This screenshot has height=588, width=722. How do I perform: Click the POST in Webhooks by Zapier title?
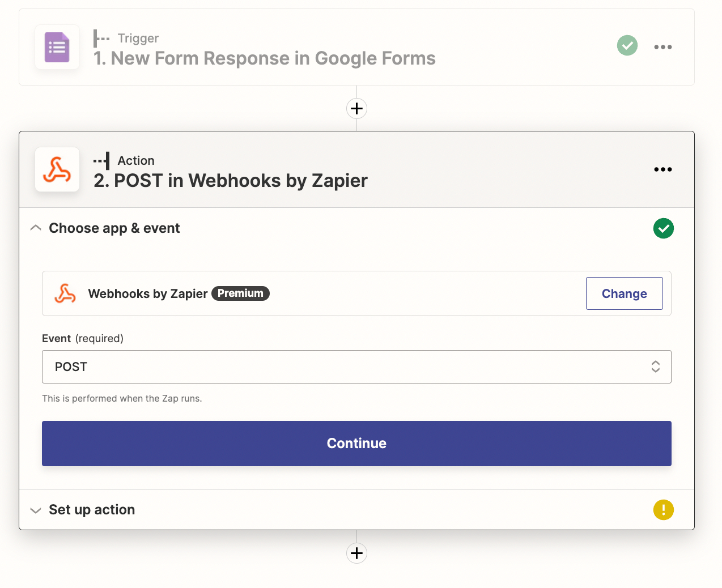[231, 181]
